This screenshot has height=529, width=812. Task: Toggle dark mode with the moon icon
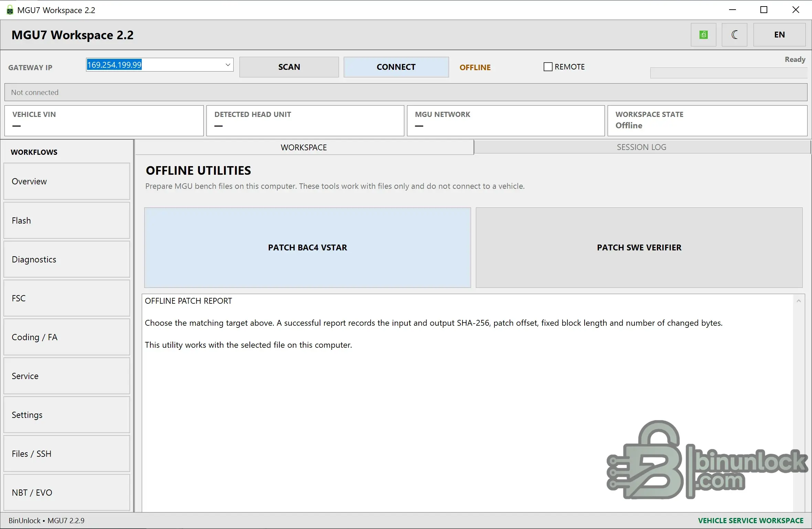pyautogui.click(x=734, y=35)
